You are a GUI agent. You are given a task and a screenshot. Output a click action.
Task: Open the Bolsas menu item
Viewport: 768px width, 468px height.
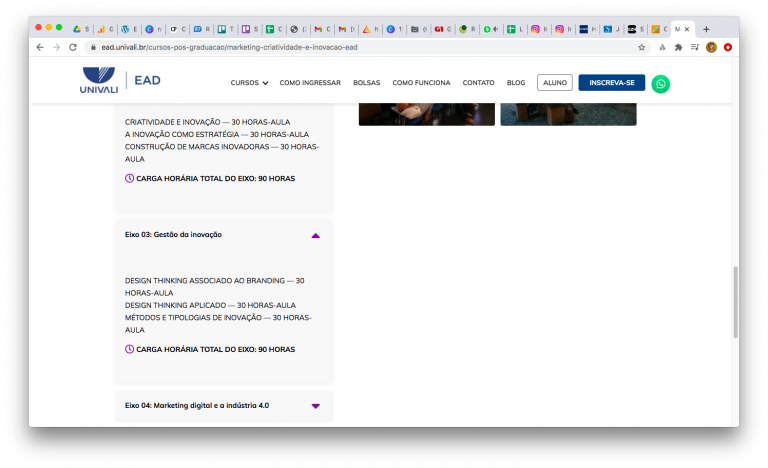click(x=364, y=83)
